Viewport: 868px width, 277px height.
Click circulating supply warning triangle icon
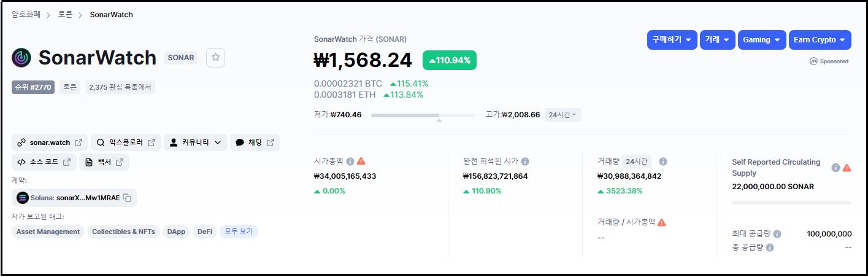(x=847, y=168)
